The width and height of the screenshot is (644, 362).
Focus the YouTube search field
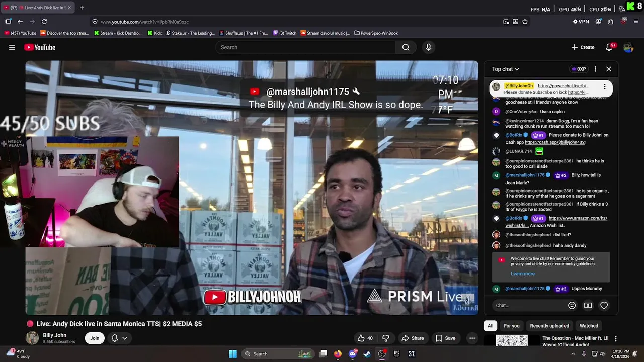pyautogui.click(x=305, y=47)
